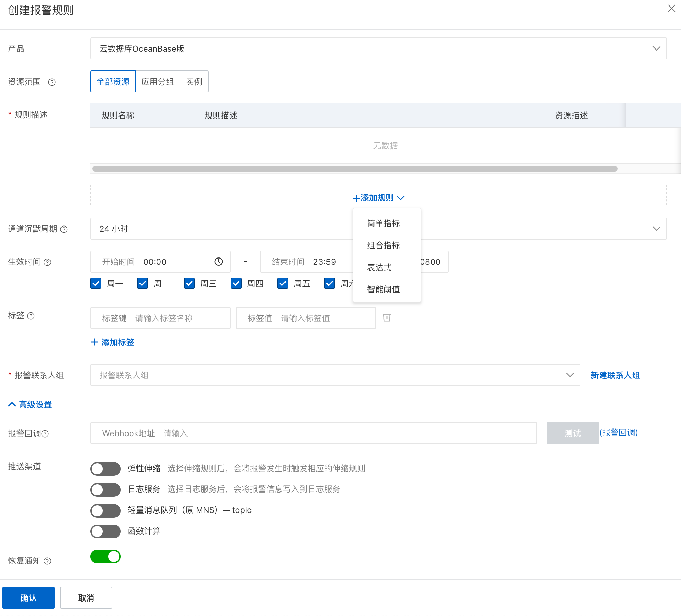Turn off the 恢复通知 switch
The height and width of the screenshot is (616, 681).
pos(105,557)
